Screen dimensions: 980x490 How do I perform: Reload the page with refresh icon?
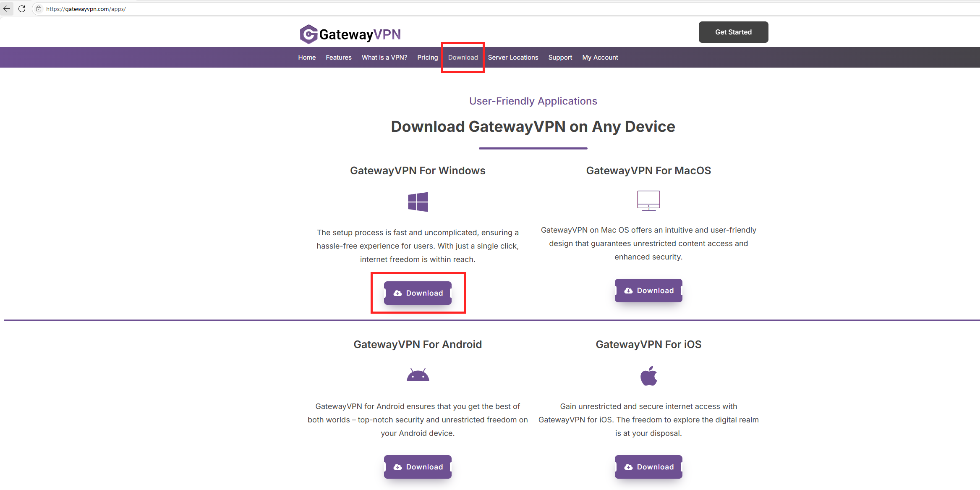22,8
